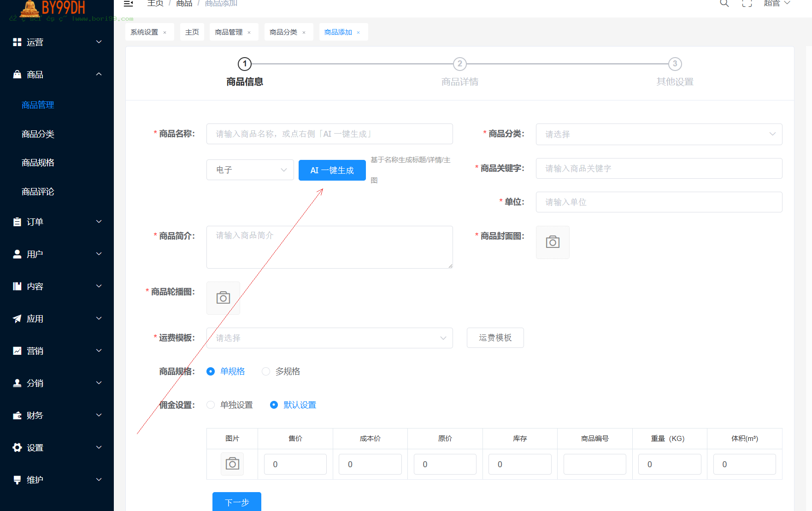Click the 原价 input in the table
Image resolution: width=812 pixels, height=511 pixels.
tap(445, 464)
